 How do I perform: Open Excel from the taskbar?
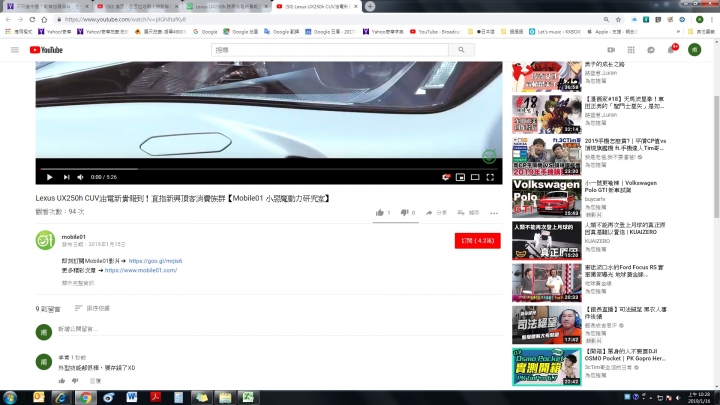[248, 397]
